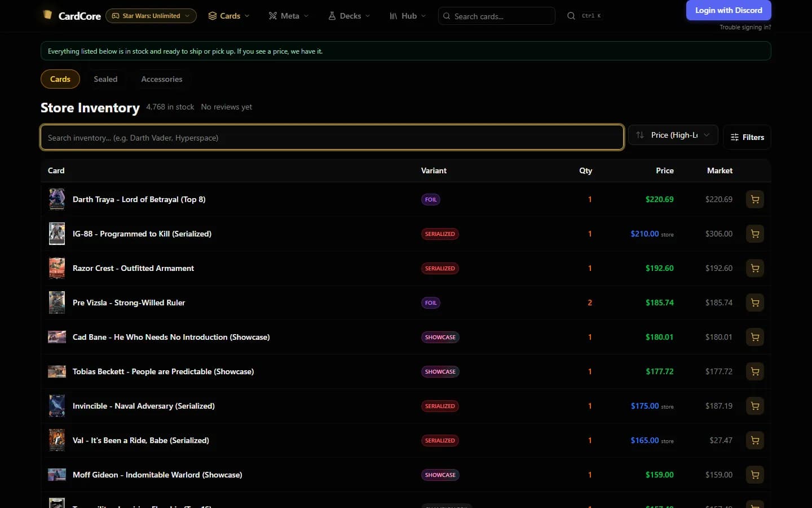Viewport: 812px width, 508px height.
Task: Click the 4,768 in stock count
Action: pyautogui.click(x=170, y=107)
